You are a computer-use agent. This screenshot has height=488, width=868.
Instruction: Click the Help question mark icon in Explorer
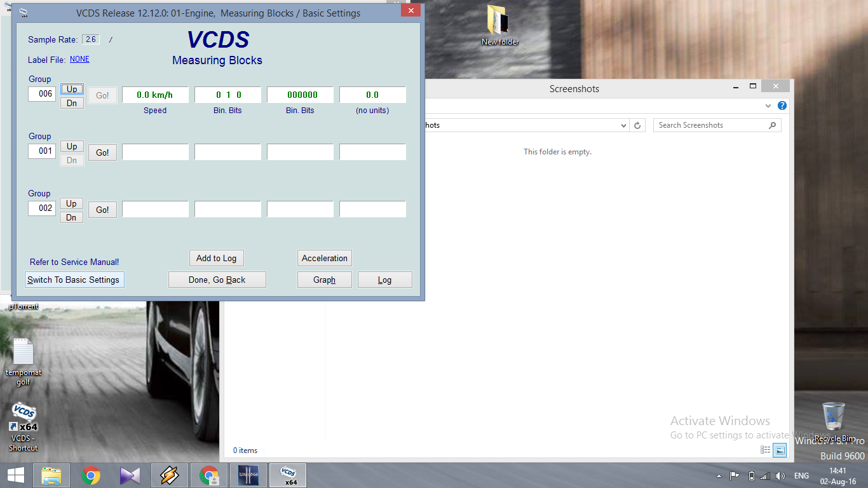(782, 106)
